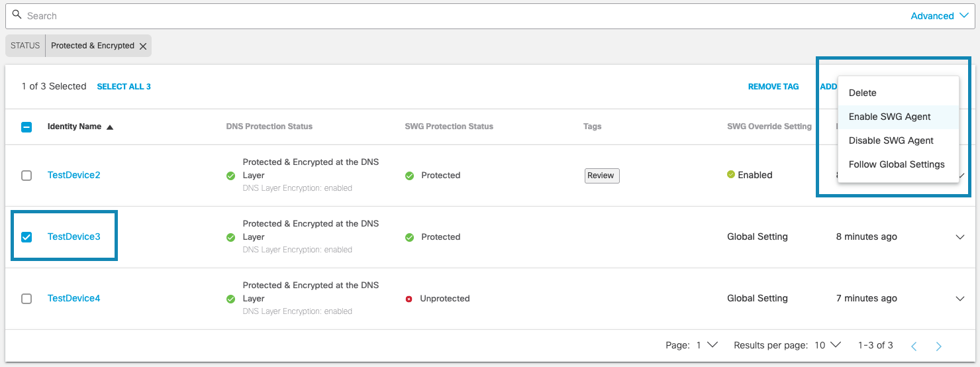Choose Follow Global Settings option
The image size is (980, 367).
tap(897, 164)
